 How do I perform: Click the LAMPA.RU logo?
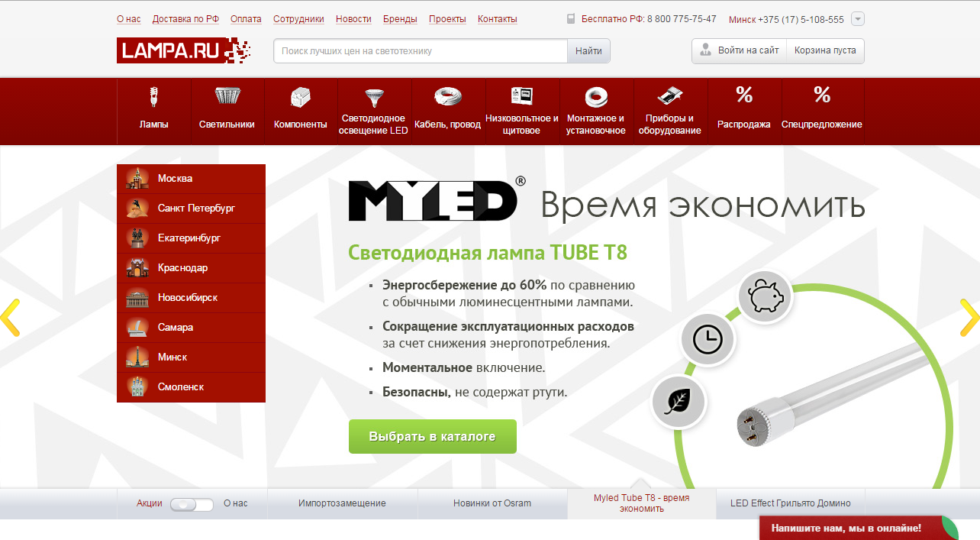(x=183, y=50)
